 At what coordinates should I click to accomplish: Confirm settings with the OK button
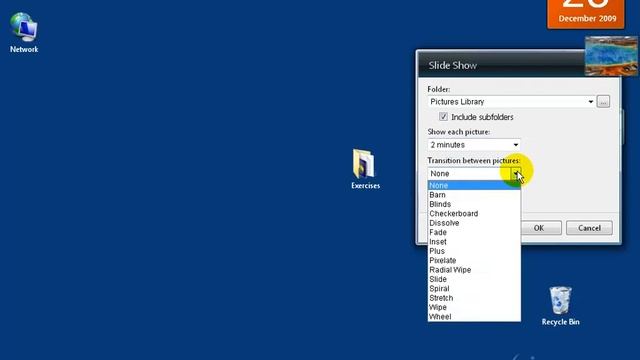pos(541,228)
